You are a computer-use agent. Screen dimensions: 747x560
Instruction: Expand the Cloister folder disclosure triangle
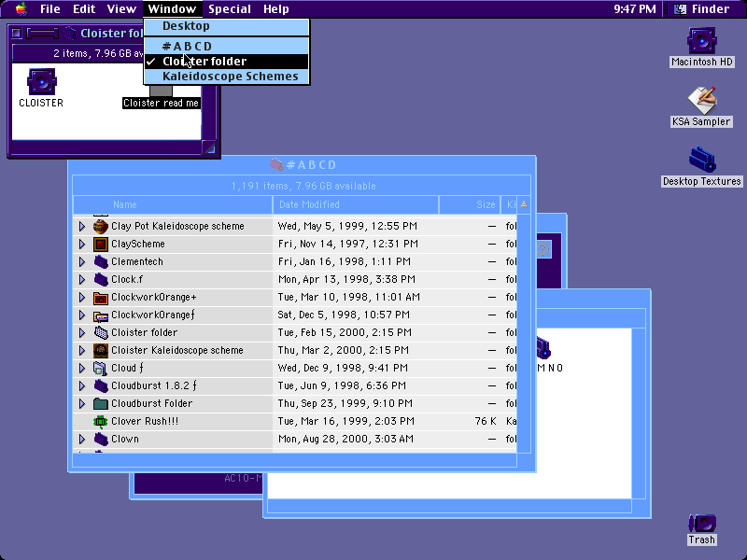click(82, 332)
